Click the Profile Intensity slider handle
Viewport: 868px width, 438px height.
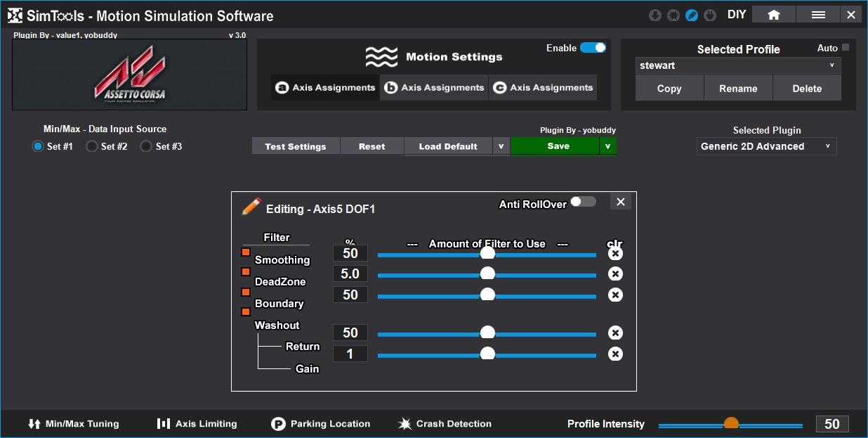pos(731,424)
